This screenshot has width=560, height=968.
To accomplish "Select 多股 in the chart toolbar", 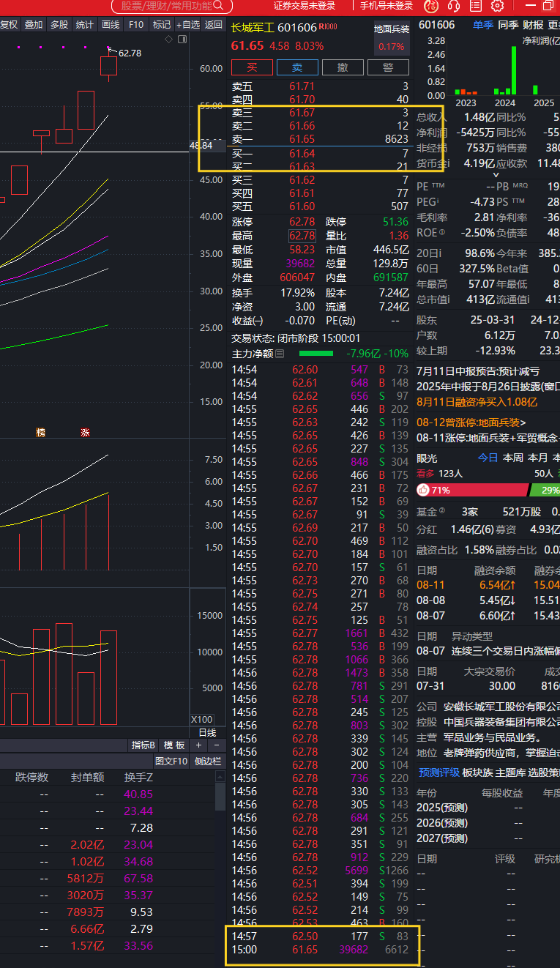I will (59, 24).
